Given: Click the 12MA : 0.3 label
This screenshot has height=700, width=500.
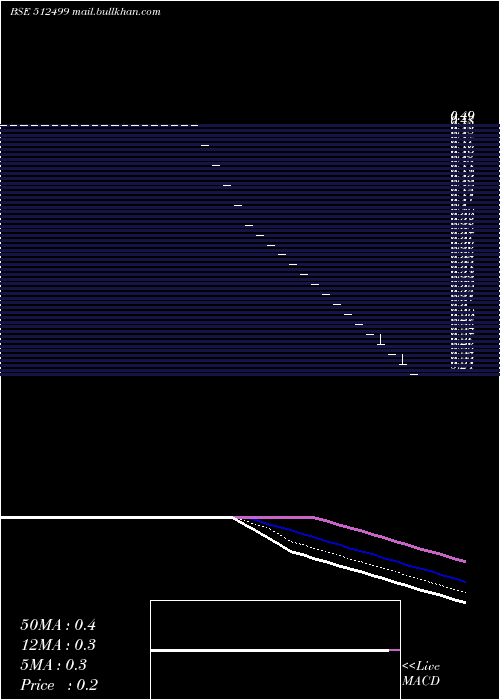Looking at the screenshot, I should [x=58, y=645].
